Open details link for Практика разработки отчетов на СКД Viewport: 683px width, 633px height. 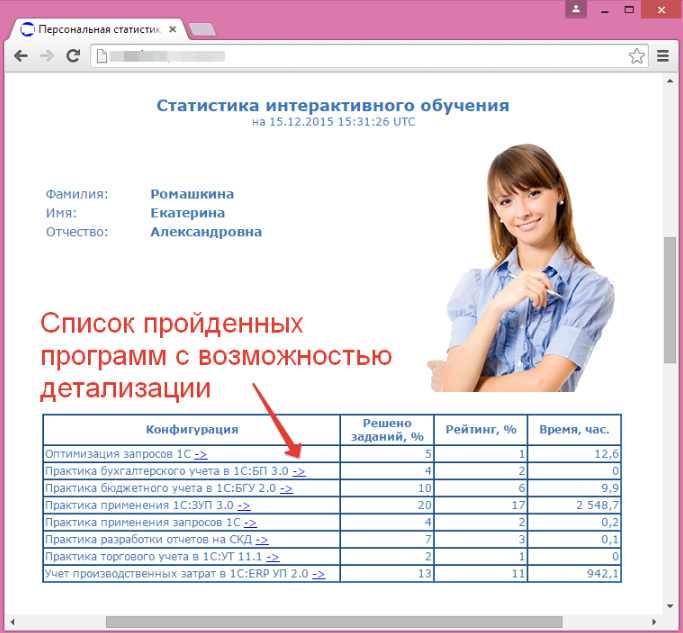[x=262, y=539]
